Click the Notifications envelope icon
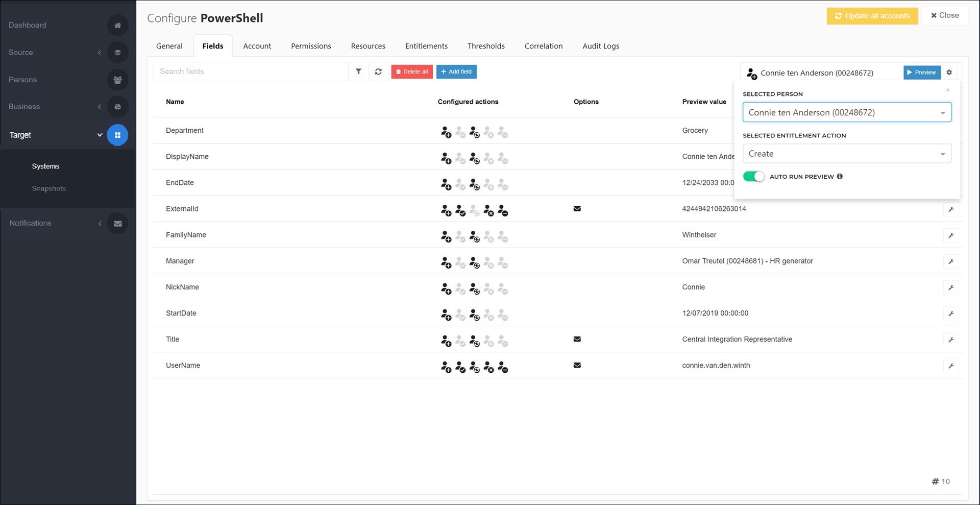 [x=117, y=223]
